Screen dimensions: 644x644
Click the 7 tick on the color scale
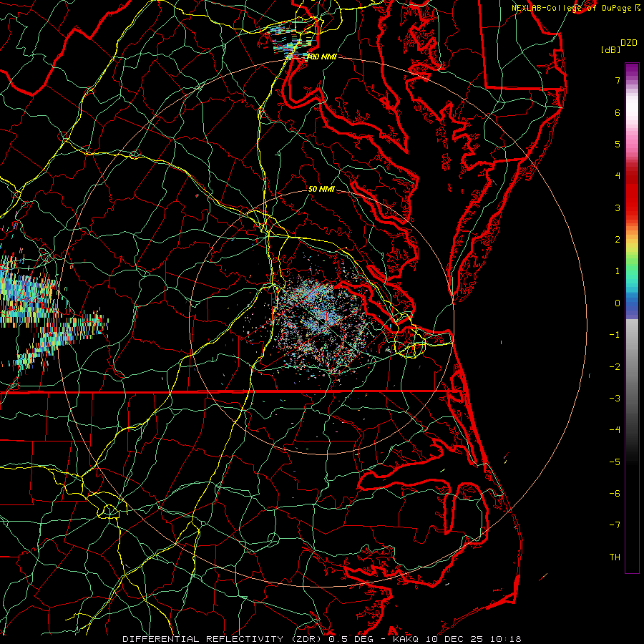pos(618,80)
